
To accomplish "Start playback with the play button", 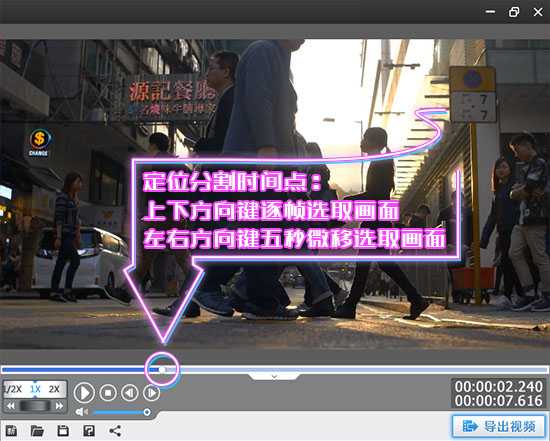I will 84,393.
